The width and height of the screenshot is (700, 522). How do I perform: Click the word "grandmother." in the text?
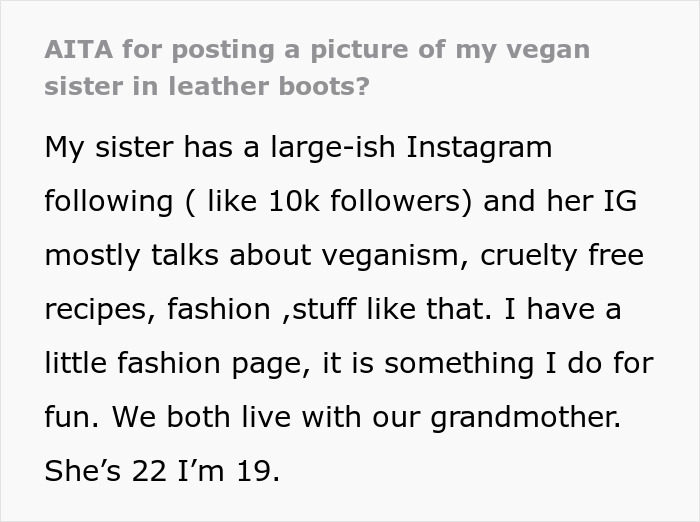click(525, 417)
